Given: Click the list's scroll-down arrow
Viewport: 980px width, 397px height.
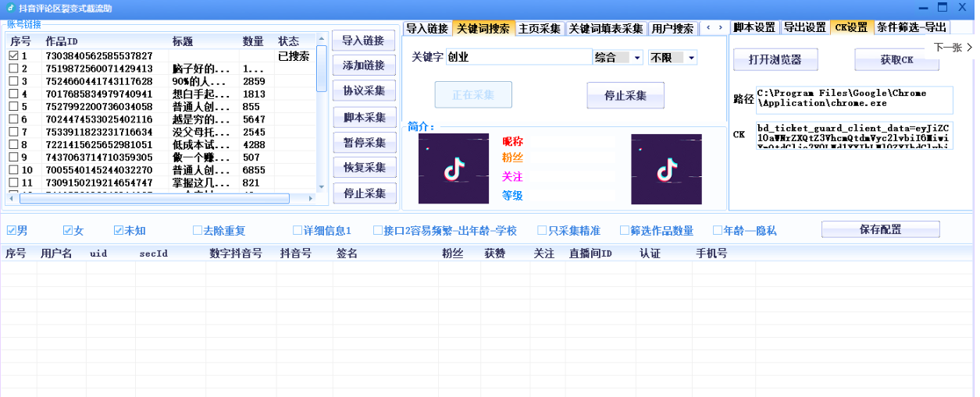Looking at the screenshot, I should point(322,187).
